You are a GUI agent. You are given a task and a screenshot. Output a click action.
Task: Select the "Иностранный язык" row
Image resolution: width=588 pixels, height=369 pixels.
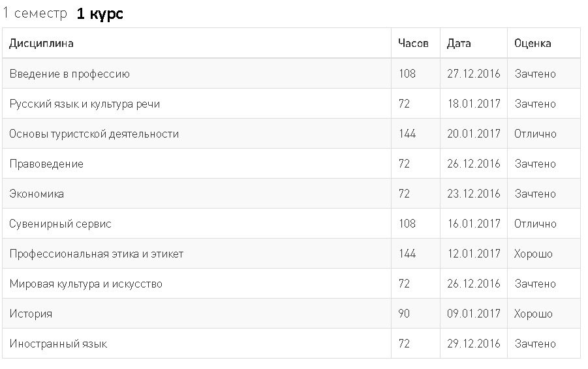58,344
